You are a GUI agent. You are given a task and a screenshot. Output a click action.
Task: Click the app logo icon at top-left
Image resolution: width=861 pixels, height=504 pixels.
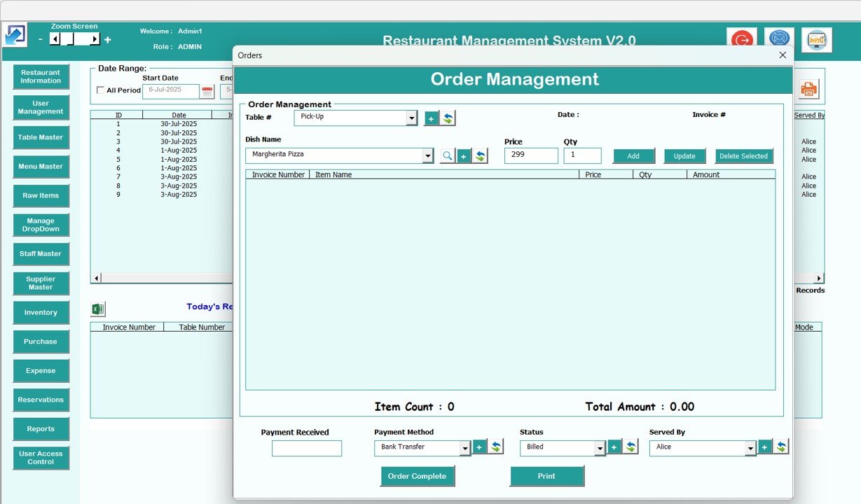[x=15, y=35]
